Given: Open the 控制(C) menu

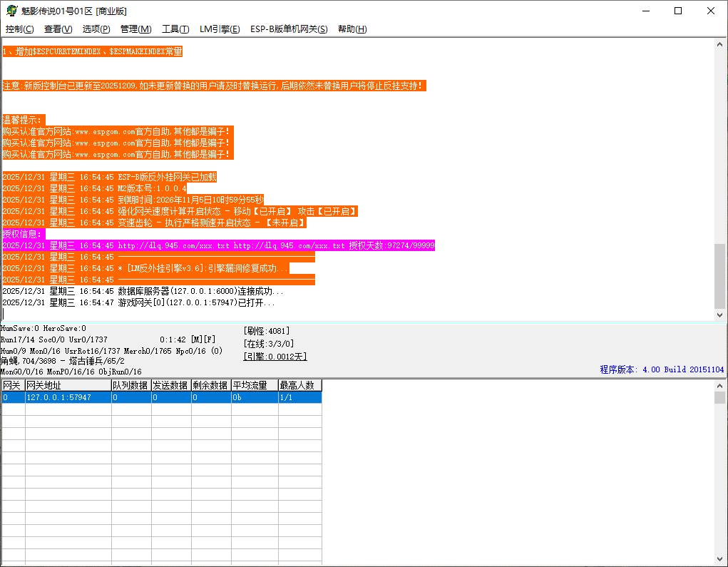Looking at the screenshot, I should coord(19,29).
